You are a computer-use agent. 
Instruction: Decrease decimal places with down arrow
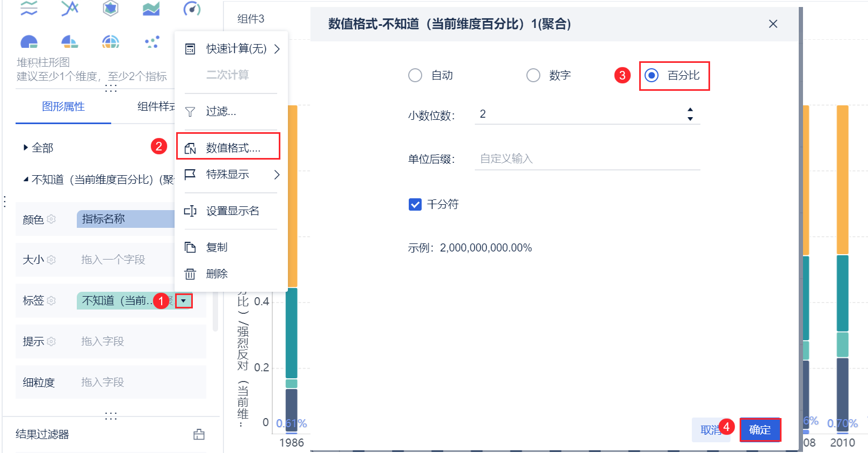[690, 118]
